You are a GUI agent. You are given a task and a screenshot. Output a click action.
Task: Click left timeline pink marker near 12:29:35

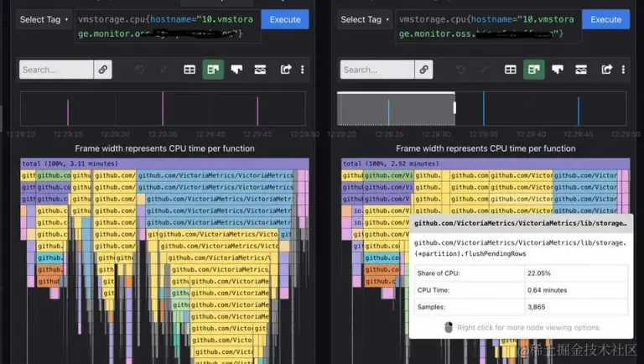click(163, 108)
